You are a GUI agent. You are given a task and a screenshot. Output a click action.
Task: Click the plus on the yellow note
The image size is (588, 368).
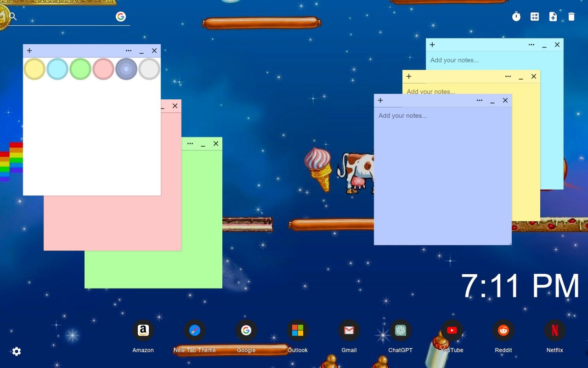tap(409, 76)
